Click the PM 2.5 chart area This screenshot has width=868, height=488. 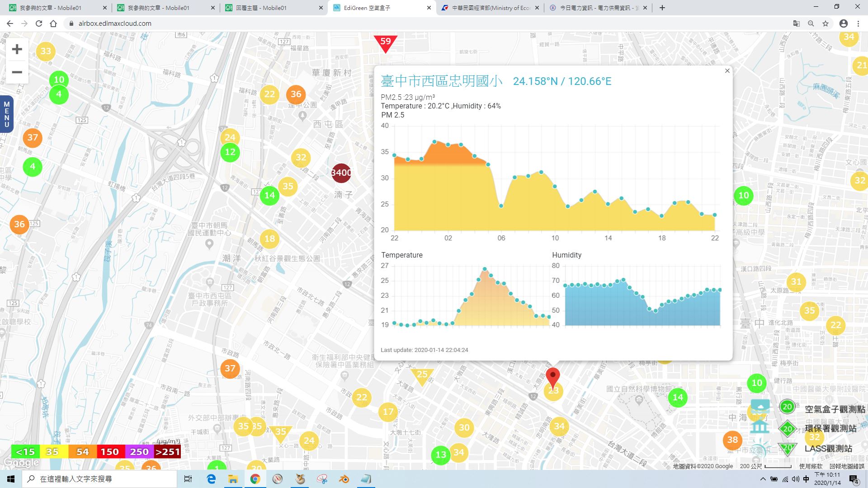click(554, 178)
